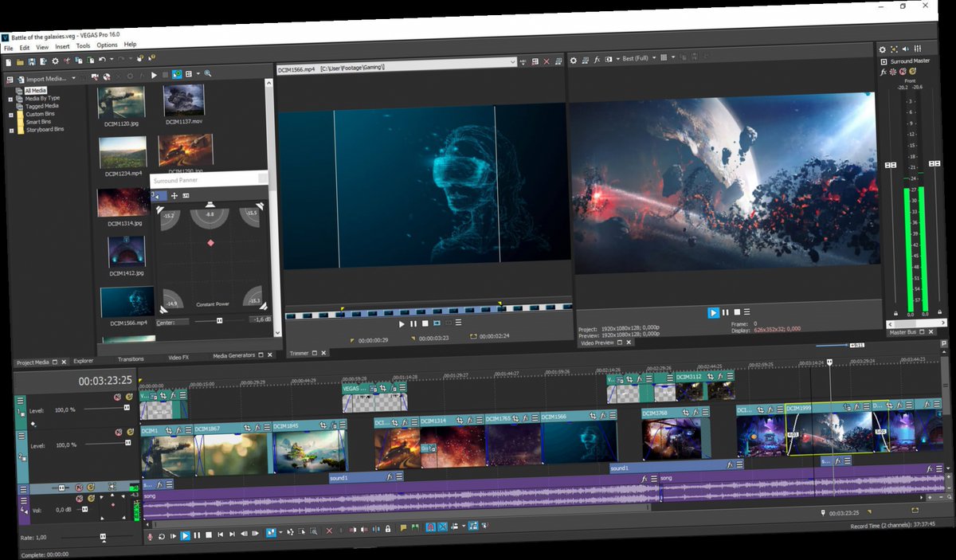Open Project Media views dropdown arrow
This screenshot has height=560, width=956.
coord(198,73)
